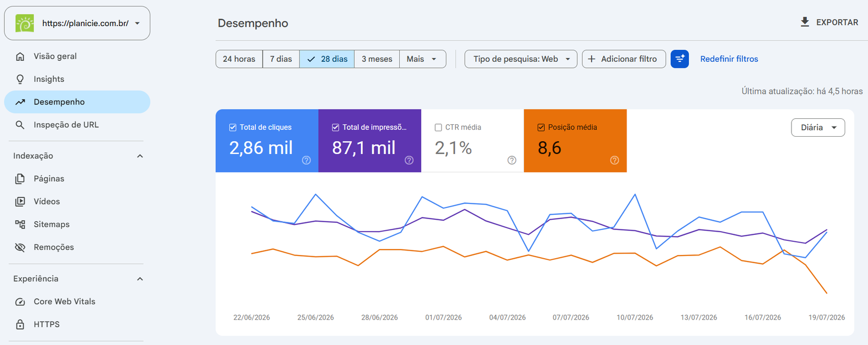The image size is (868, 345).
Task: Open help icon on CTR média card
Action: click(512, 160)
